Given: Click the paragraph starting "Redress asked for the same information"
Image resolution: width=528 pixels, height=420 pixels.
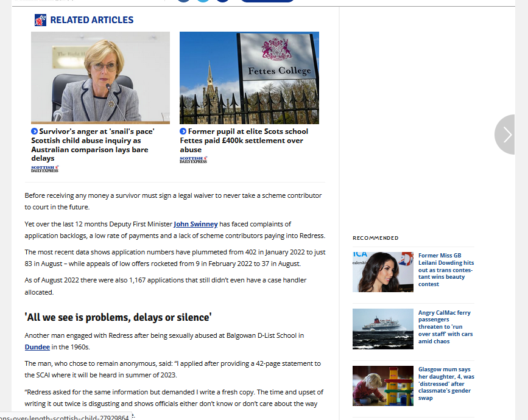Looking at the screenshot, I should [x=174, y=404].
